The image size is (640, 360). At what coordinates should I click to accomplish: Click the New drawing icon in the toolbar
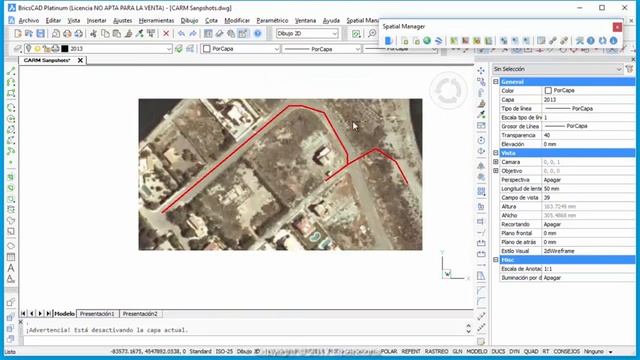tap(18, 33)
